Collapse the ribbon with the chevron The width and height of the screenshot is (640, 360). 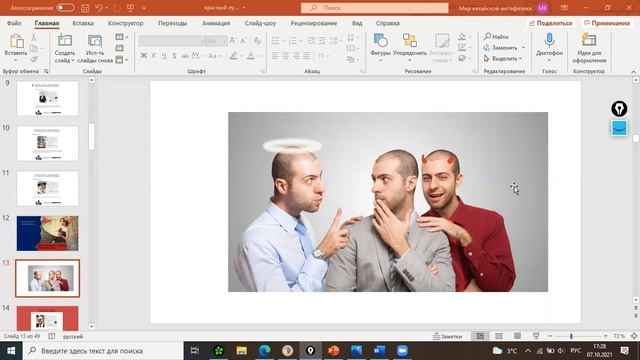[x=633, y=72]
